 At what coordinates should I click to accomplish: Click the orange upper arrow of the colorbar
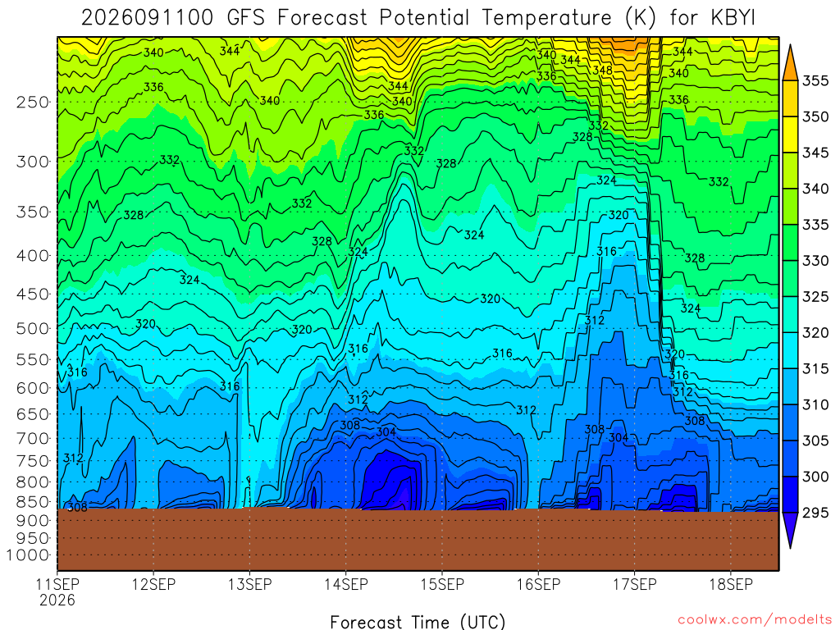(x=790, y=63)
